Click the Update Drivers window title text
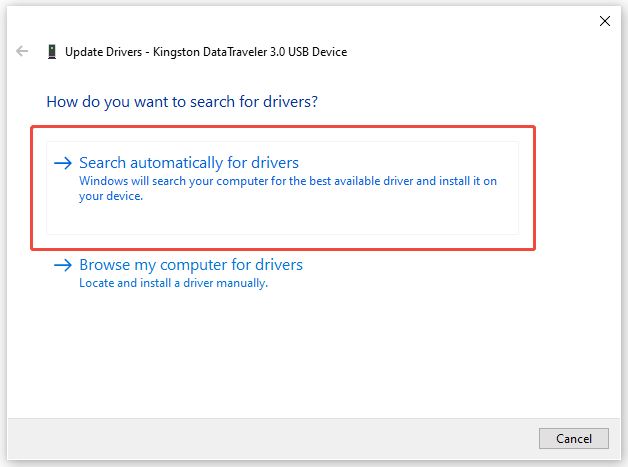The width and height of the screenshot is (628, 467). [x=205, y=51]
